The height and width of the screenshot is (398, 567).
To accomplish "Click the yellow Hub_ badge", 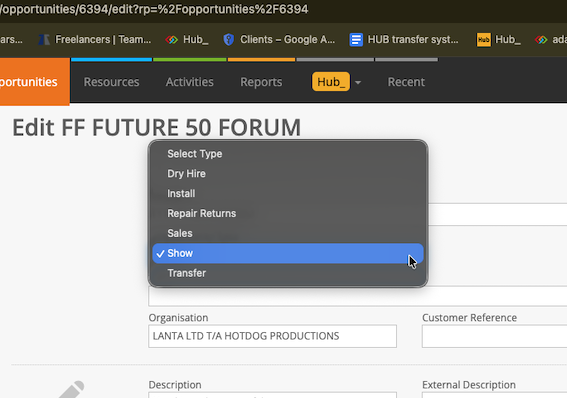I will (x=331, y=82).
